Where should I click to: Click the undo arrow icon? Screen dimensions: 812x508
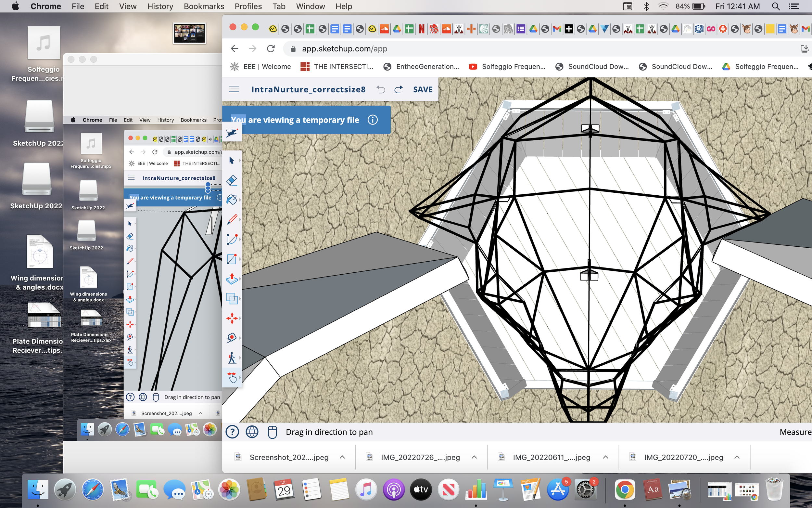click(x=381, y=89)
